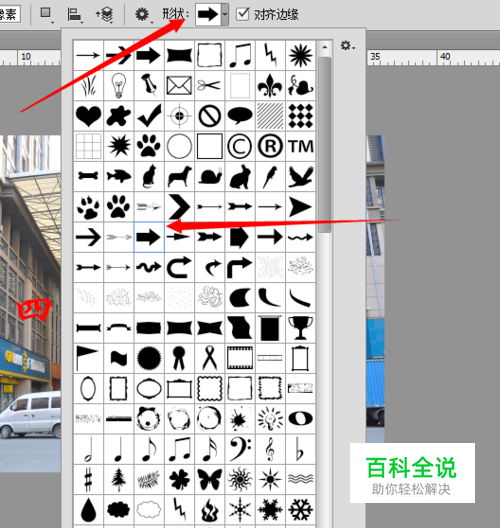Open path alignment dropdown
This screenshot has width=500, height=528.
pyautogui.click(x=75, y=15)
